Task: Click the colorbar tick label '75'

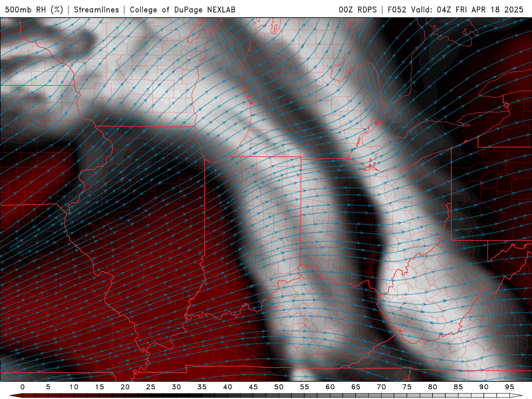Action: (x=407, y=387)
